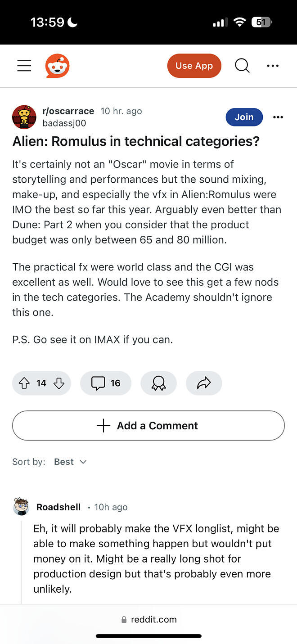This screenshot has width=297, height=644.
Task: Downvote the Alien: Romulus post
Action: pos(59,383)
